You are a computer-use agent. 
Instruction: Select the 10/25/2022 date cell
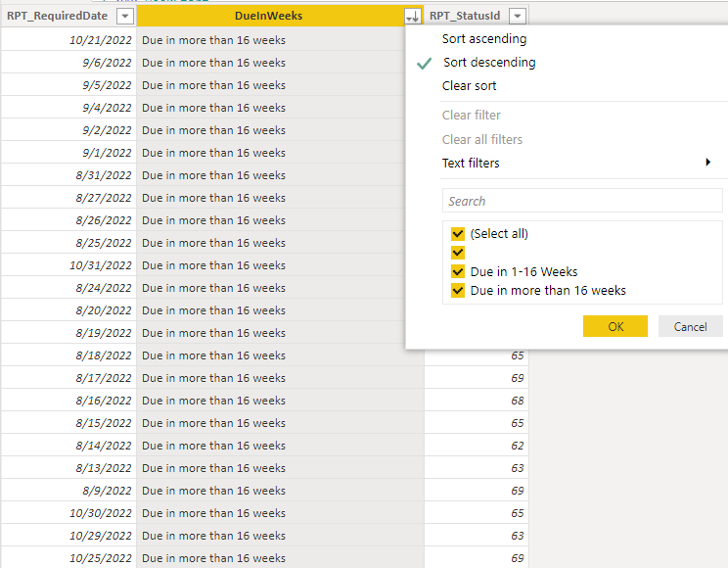[68, 558]
